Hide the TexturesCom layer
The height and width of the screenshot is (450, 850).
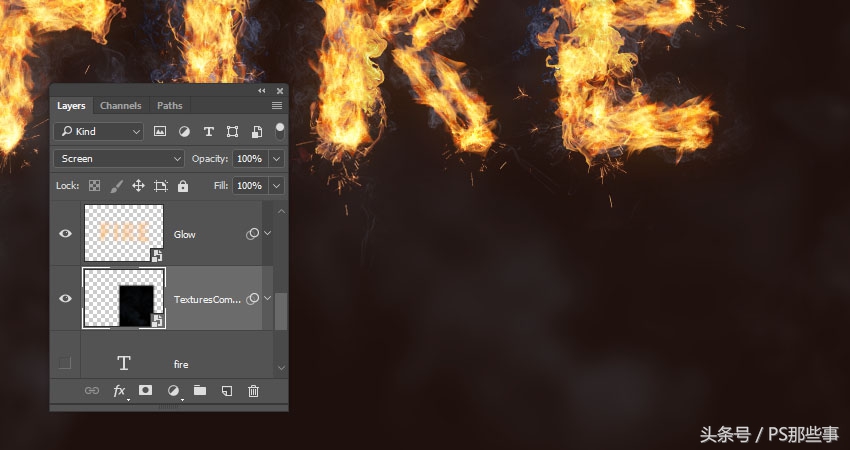coord(65,299)
